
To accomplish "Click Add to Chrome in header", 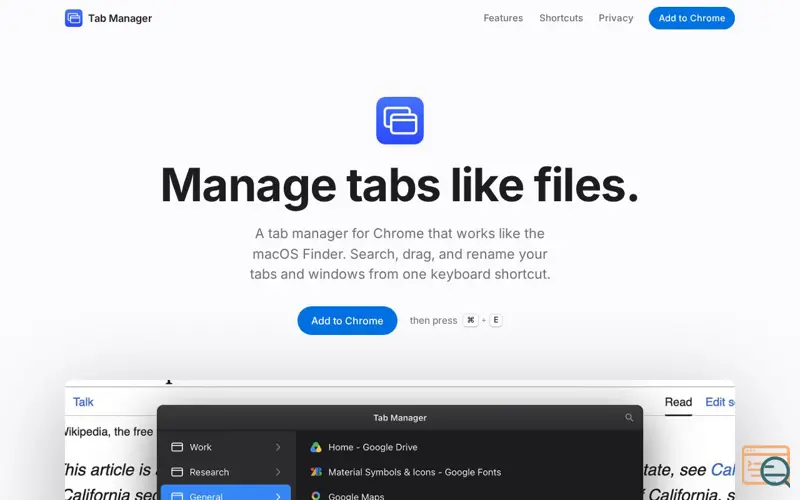I will pos(691,18).
